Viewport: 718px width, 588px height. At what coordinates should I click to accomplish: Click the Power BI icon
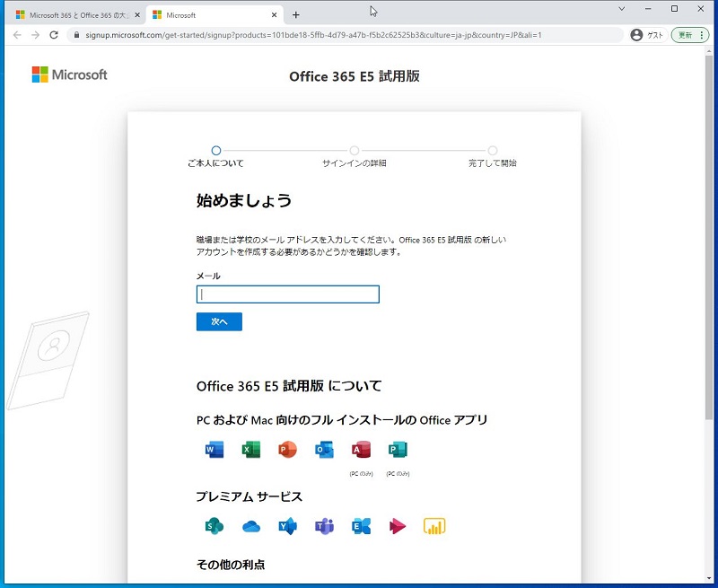pyautogui.click(x=434, y=527)
